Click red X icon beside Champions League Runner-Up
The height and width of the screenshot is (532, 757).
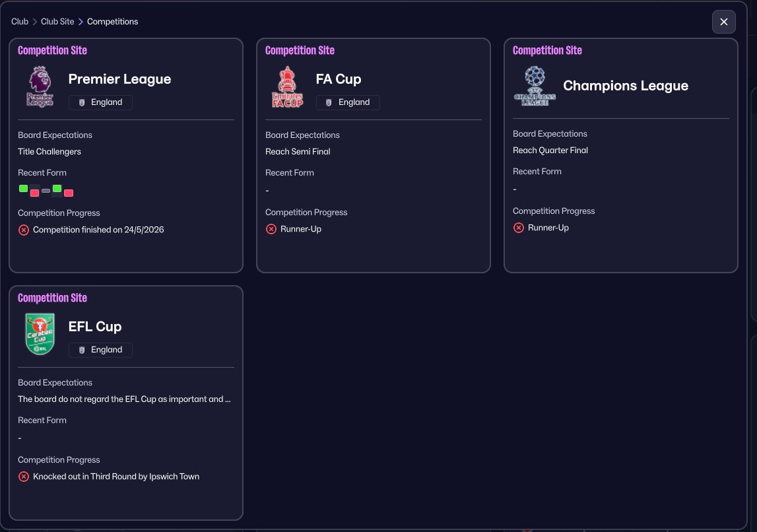coord(519,228)
